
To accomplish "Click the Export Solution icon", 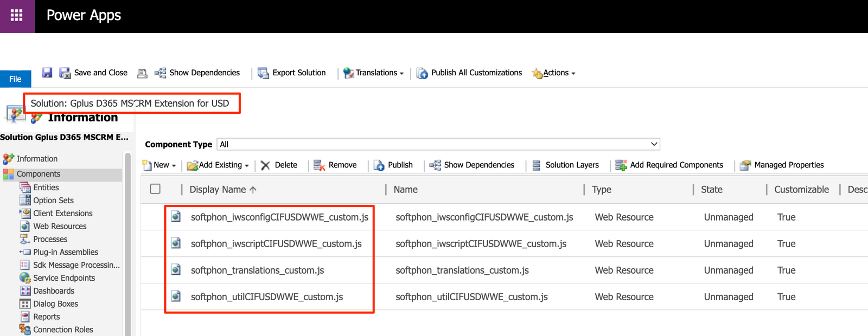I will [263, 73].
